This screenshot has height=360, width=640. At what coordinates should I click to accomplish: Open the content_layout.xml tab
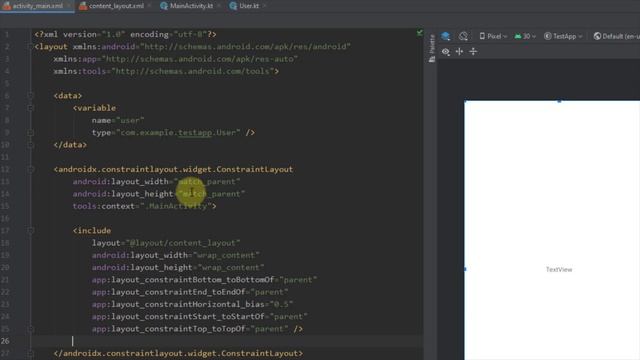tap(116, 6)
